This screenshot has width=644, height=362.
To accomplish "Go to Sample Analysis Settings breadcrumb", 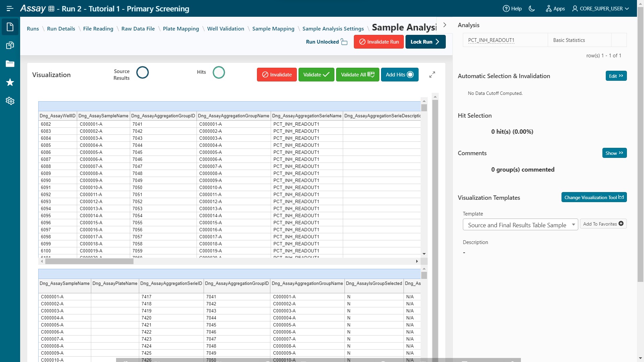I will click(x=333, y=28).
